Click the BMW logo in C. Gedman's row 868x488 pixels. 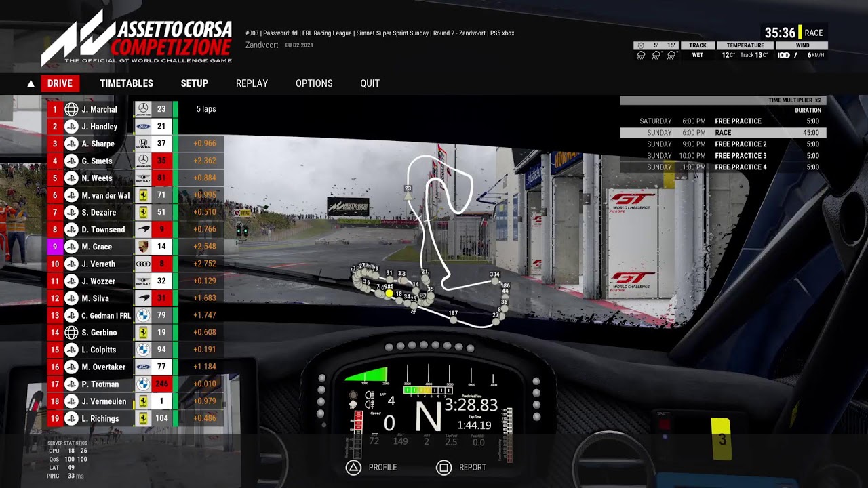pos(143,315)
